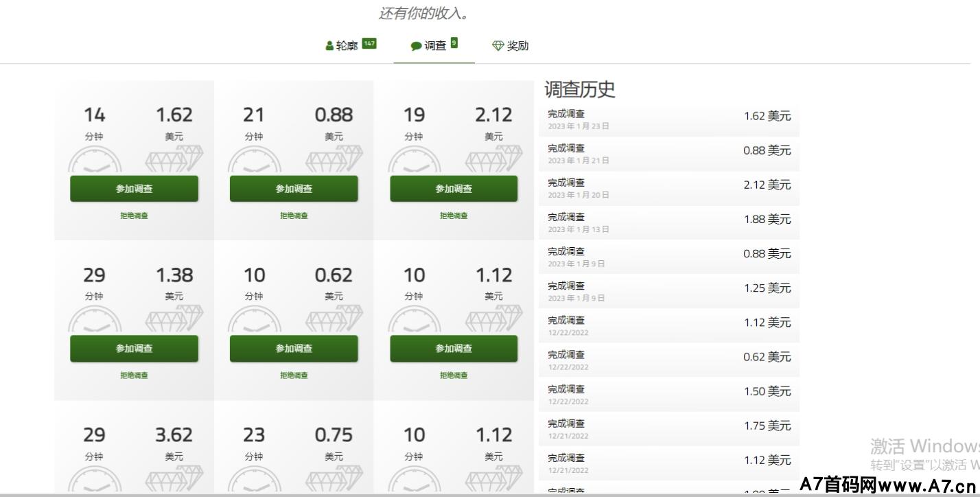Open the 奖励 tab

pyautogui.click(x=517, y=46)
